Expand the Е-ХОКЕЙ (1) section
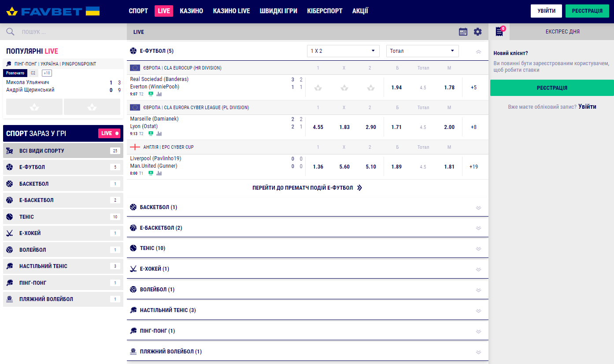The width and height of the screenshot is (614, 364). coord(479,269)
